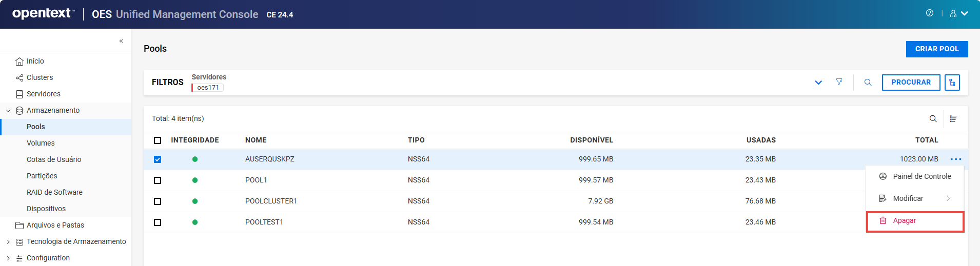Go to Volumes in the sidebar
980x266 pixels.
41,143
